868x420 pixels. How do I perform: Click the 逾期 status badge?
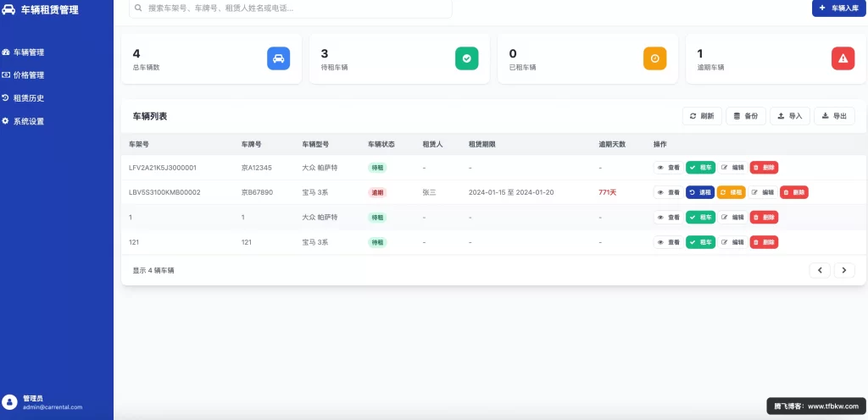click(377, 192)
